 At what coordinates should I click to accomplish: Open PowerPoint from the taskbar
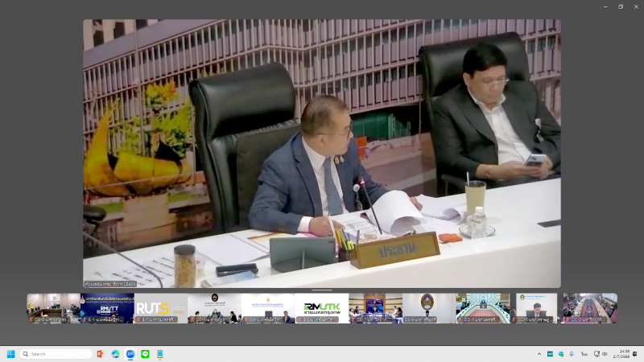pos(101,354)
